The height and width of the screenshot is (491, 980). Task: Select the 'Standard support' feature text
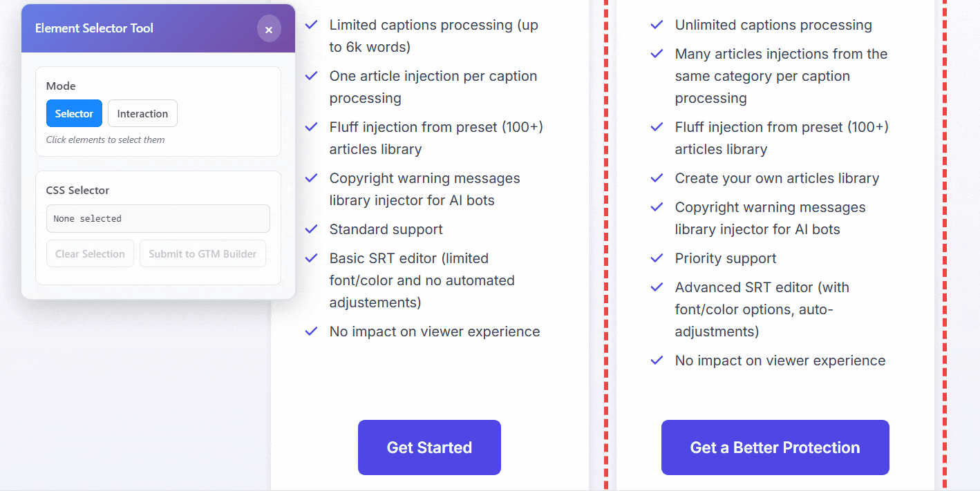coord(386,229)
